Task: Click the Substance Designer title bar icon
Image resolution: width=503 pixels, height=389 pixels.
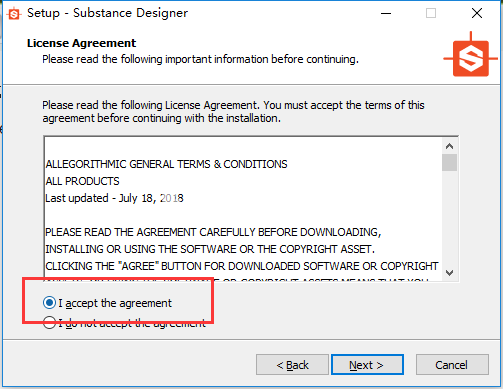Action: (x=14, y=14)
